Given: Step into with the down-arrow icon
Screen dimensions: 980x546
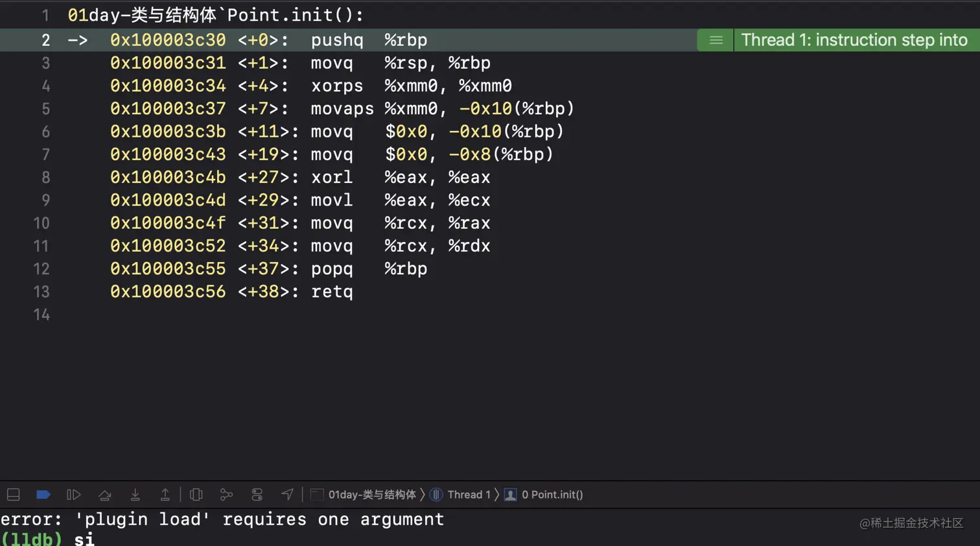Looking at the screenshot, I should (x=135, y=495).
